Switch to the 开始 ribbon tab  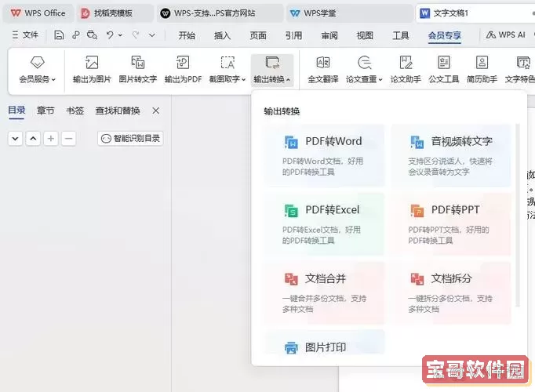[187, 35]
